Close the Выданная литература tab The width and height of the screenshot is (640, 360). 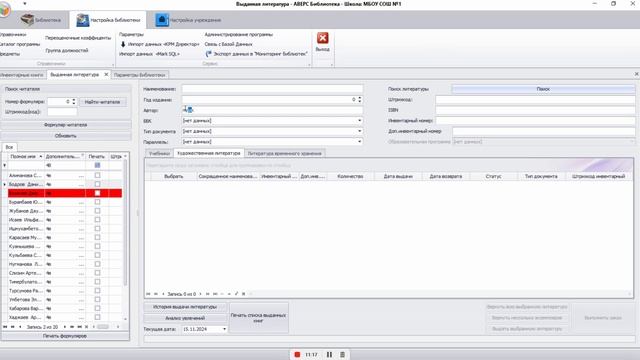106,74
